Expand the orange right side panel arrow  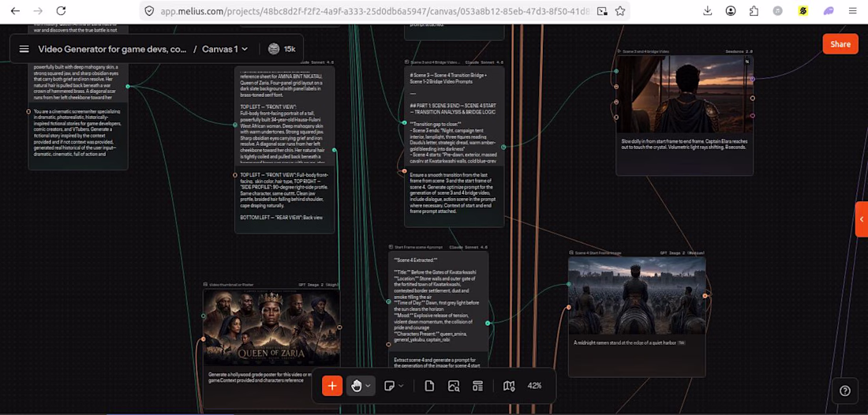862,219
